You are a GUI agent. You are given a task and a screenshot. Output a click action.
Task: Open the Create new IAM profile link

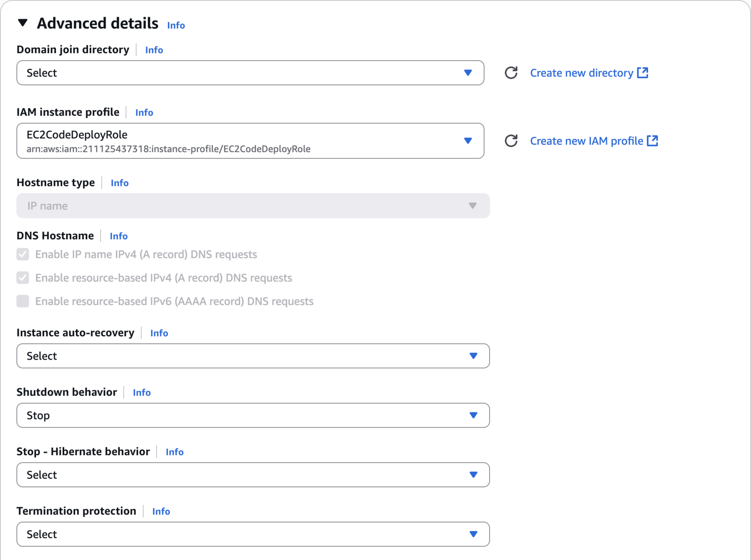pos(586,141)
